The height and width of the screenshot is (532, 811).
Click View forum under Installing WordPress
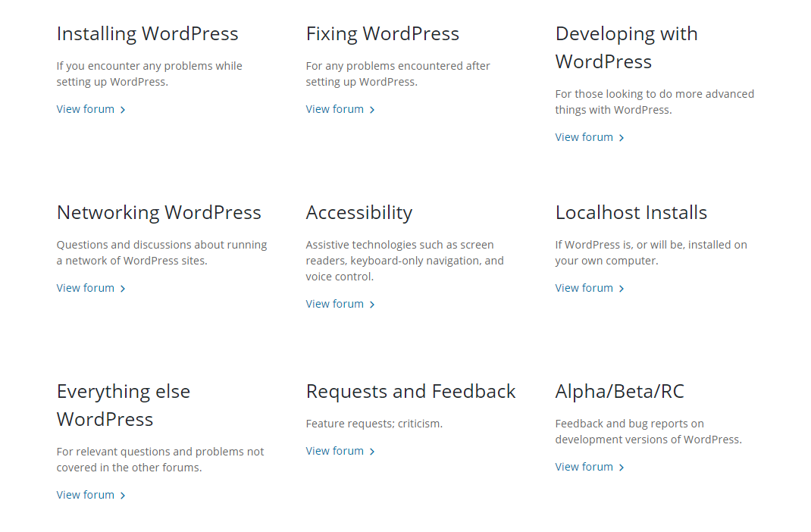coord(86,110)
